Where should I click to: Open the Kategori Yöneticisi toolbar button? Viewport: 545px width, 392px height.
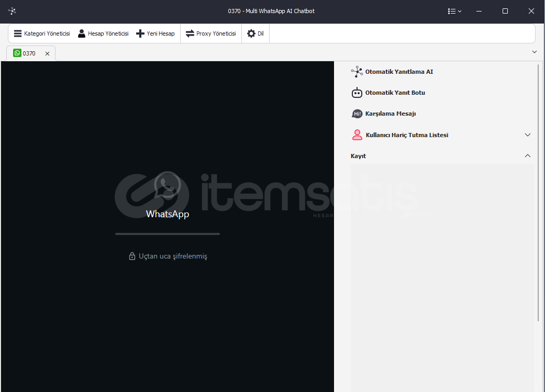[42, 33]
